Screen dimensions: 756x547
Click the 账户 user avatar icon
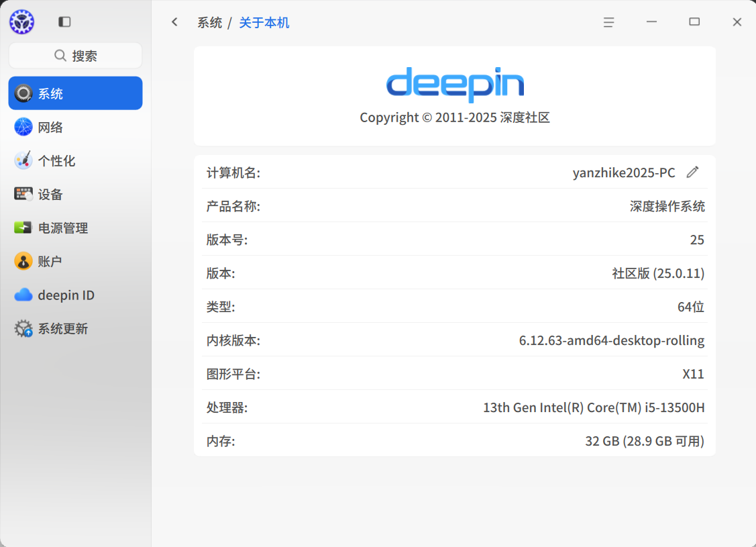(x=23, y=261)
